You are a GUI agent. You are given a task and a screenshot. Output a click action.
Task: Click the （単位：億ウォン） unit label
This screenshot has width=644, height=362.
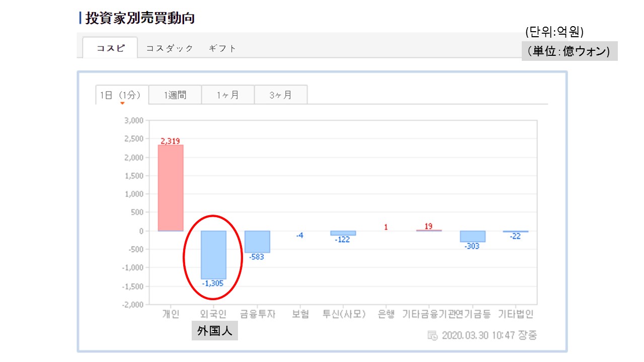pos(569,51)
